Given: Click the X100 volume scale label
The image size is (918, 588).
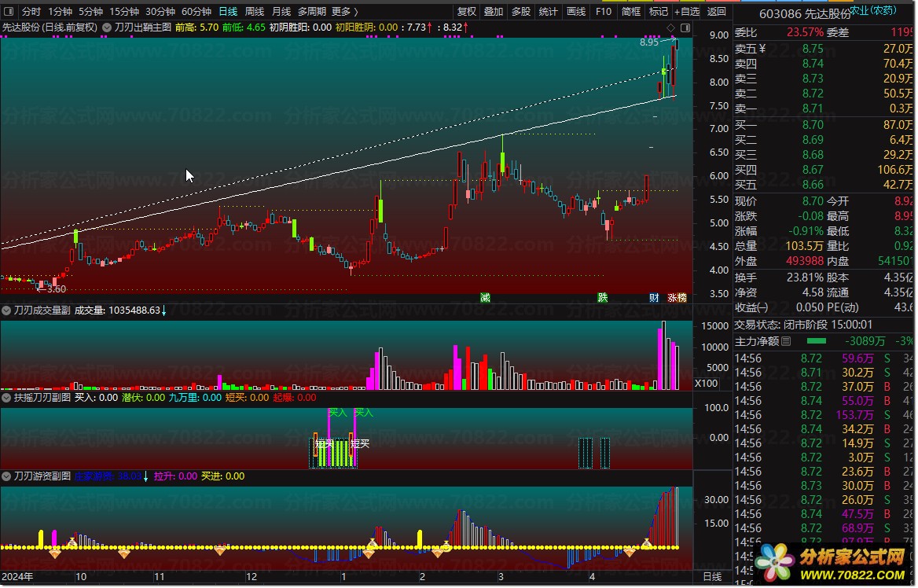Looking at the screenshot, I should 706,383.
